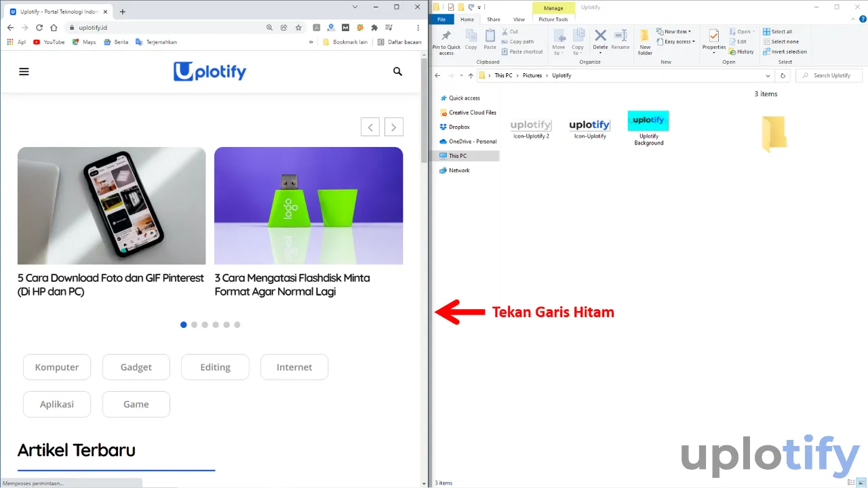Image resolution: width=868 pixels, height=488 pixels.
Task: Select the Uplotify Chrome tab
Action: tap(57, 12)
